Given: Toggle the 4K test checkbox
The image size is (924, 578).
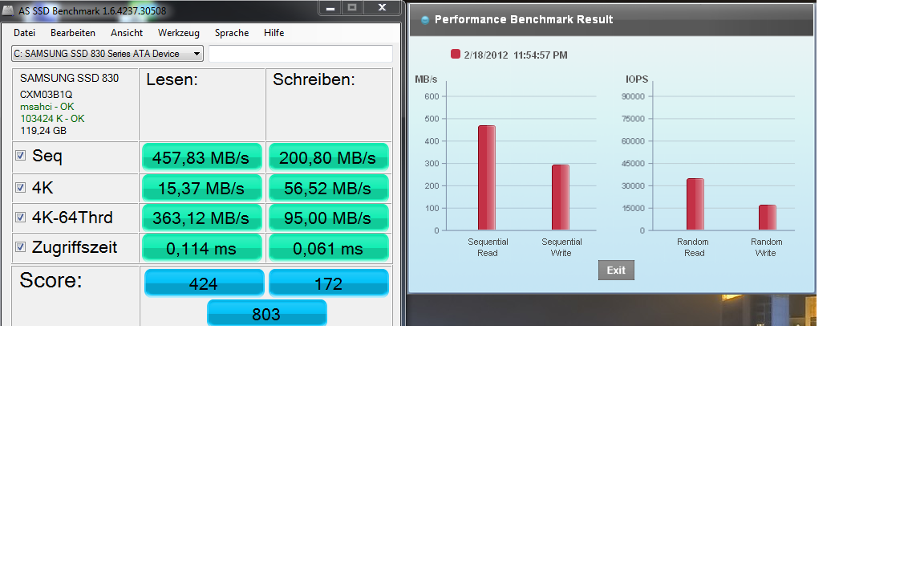Looking at the screenshot, I should point(21,188).
